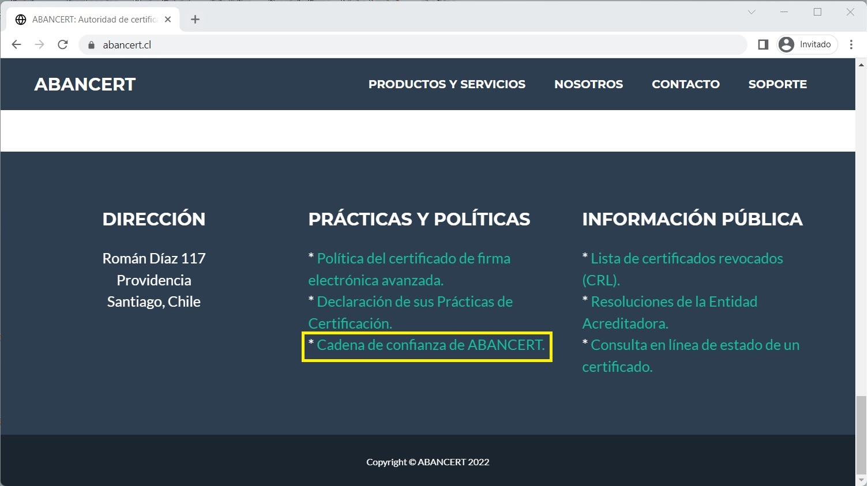Close the ABANCERT browser tab
Screen dimensions: 868x486
click(168, 20)
